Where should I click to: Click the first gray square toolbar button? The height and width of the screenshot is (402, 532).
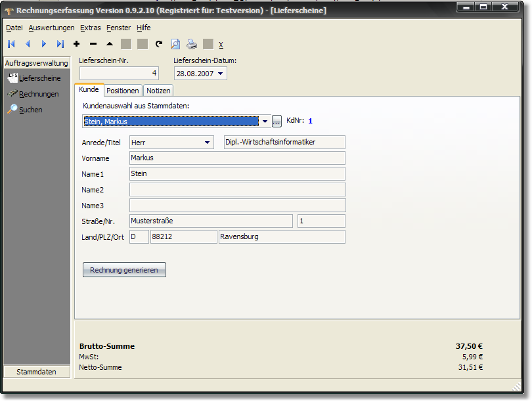126,44
